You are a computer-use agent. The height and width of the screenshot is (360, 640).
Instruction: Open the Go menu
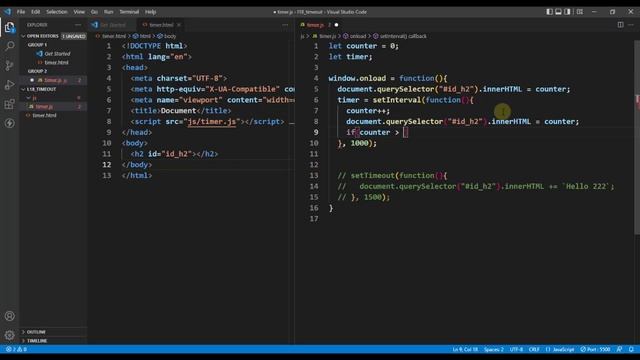(94, 12)
